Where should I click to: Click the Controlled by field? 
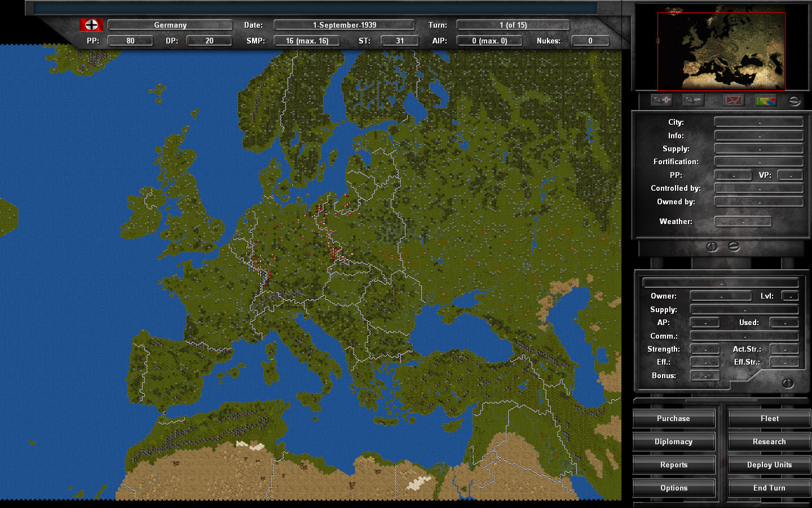click(759, 188)
